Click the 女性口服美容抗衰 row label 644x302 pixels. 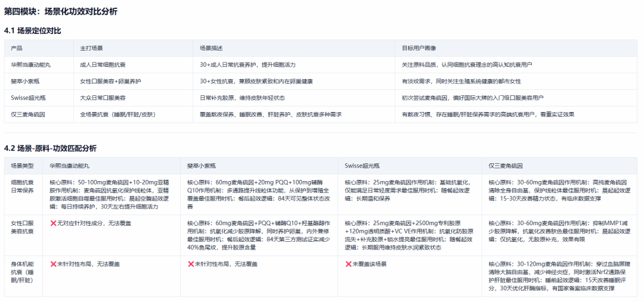23,228
